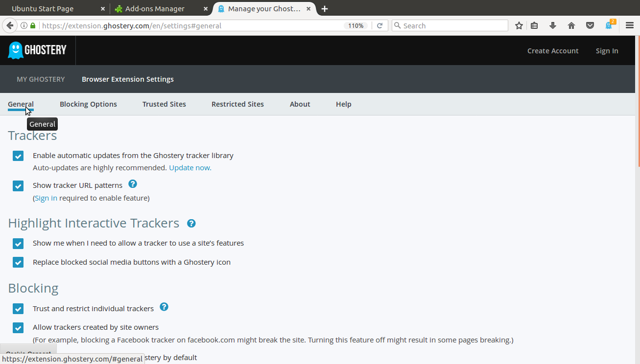The image size is (640, 364).
Task: Close the Add-ons Manager tab
Action: [x=206, y=9]
